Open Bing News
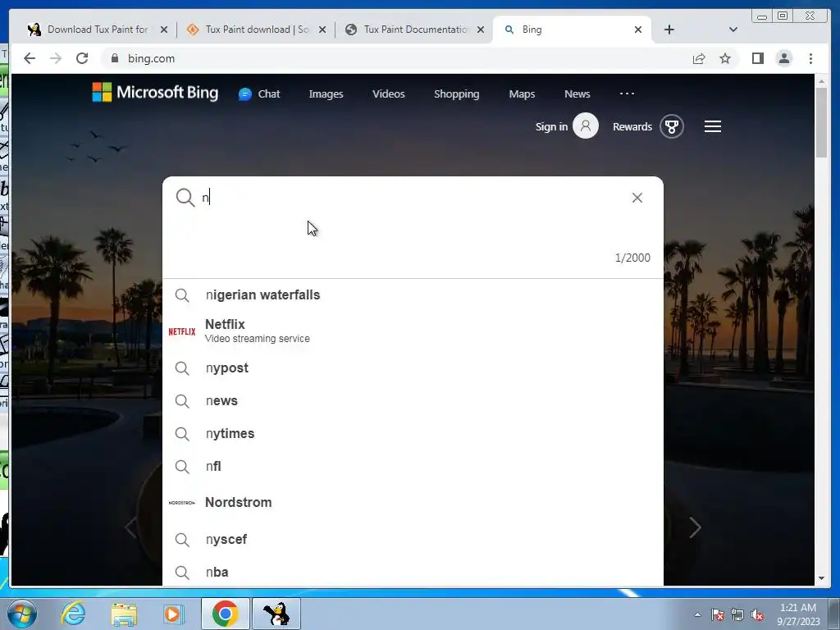The width and height of the screenshot is (840, 630). click(x=577, y=94)
